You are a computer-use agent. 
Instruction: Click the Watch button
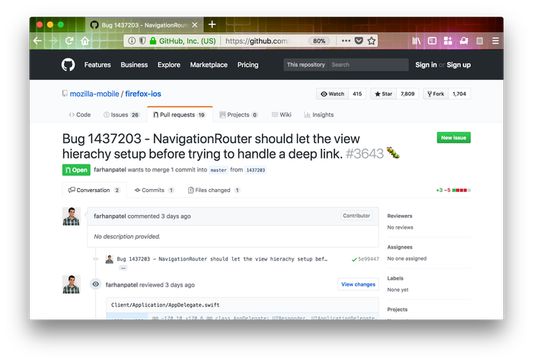(332, 94)
